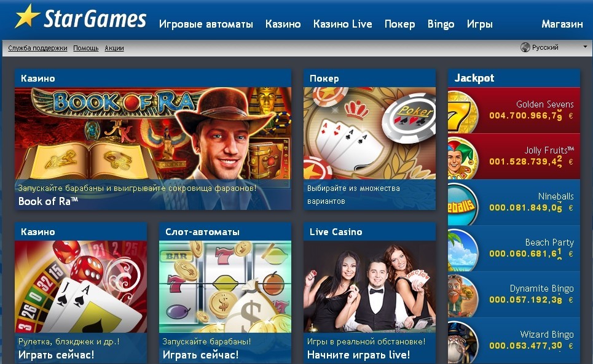The height and width of the screenshot is (364, 593).
Task: Click the Nineballs jackpot icon
Action: click(x=463, y=204)
